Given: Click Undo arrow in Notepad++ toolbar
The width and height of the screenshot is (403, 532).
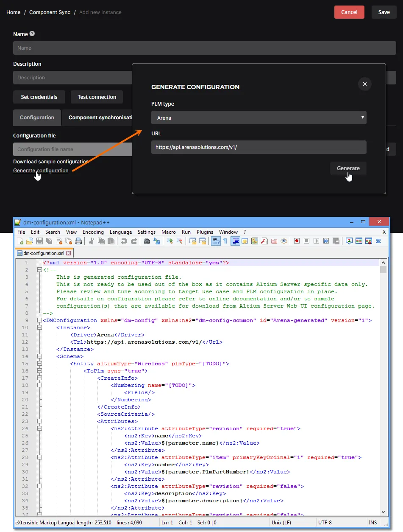Looking at the screenshot, I should pos(124,241).
